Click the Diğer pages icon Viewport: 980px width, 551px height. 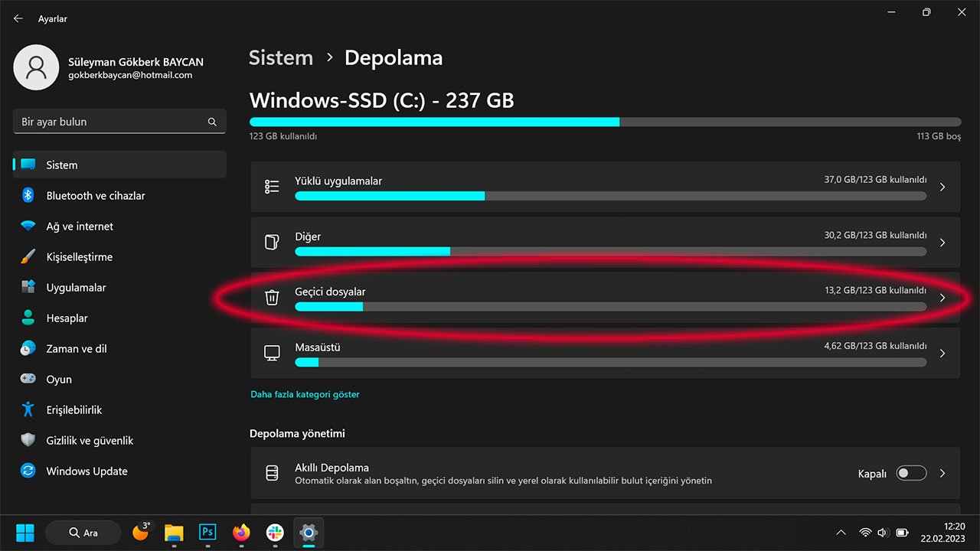[272, 242]
